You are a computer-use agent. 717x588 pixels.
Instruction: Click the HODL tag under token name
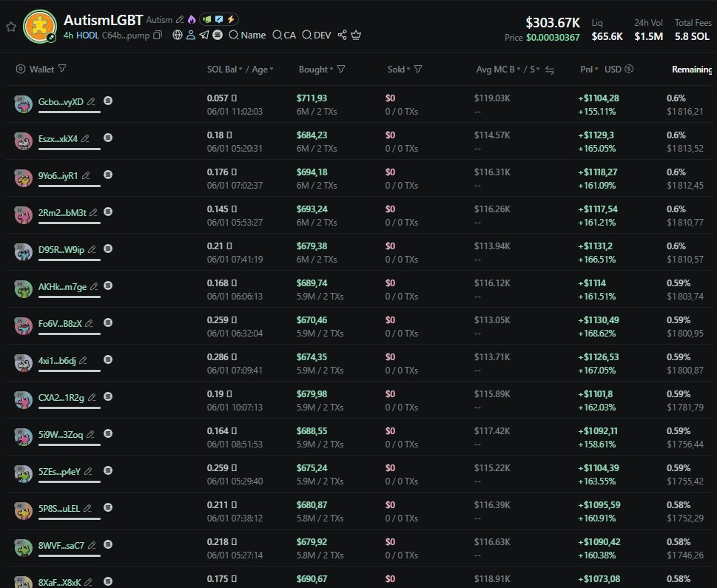tap(87, 36)
